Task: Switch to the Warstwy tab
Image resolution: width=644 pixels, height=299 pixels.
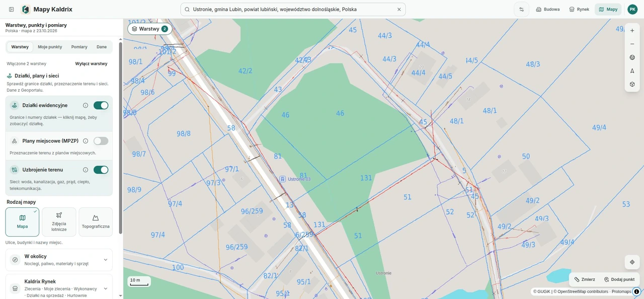Action: pos(20,47)
